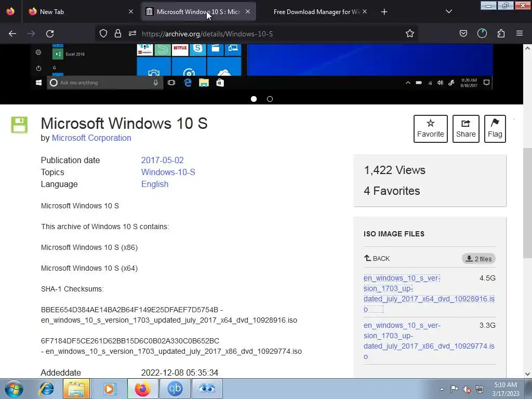
Task: Click the 4 Favorites text
Action: coord(392,191)
